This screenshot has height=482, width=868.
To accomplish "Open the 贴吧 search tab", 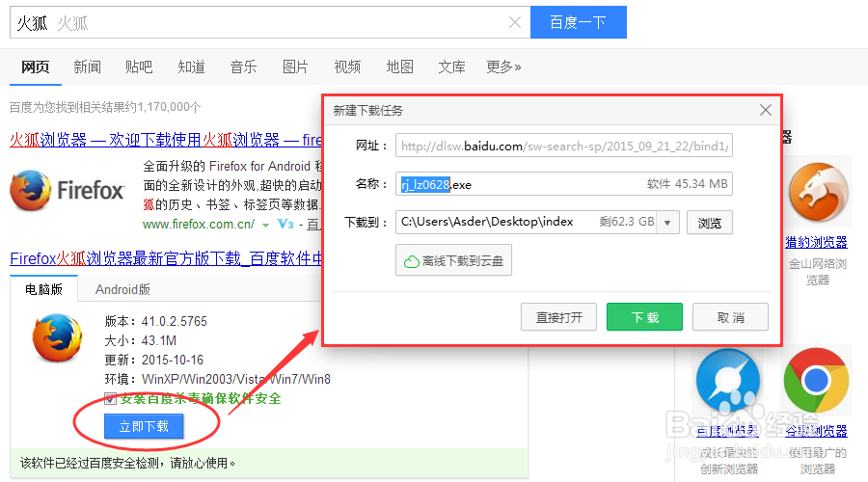I will [139, 67].
